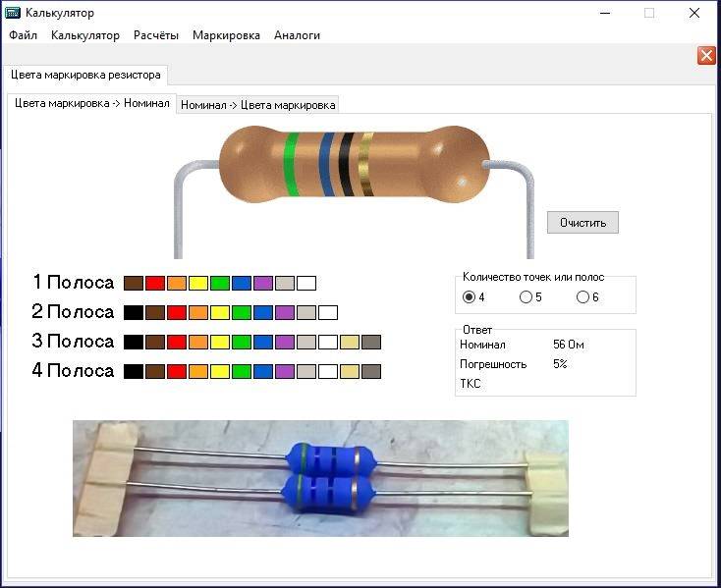Pick white for 1 Полоса
The width and height of the screenshot is (721, 588).
tap(306, 283)
